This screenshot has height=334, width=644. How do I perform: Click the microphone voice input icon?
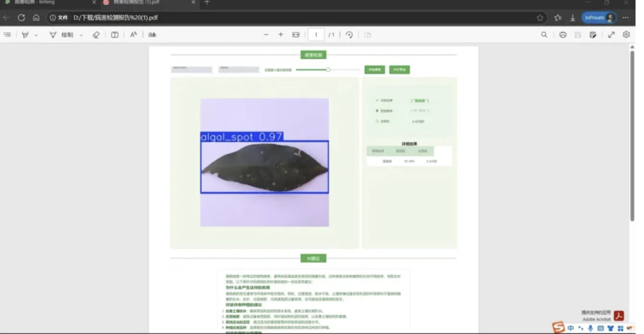(590, 328)
